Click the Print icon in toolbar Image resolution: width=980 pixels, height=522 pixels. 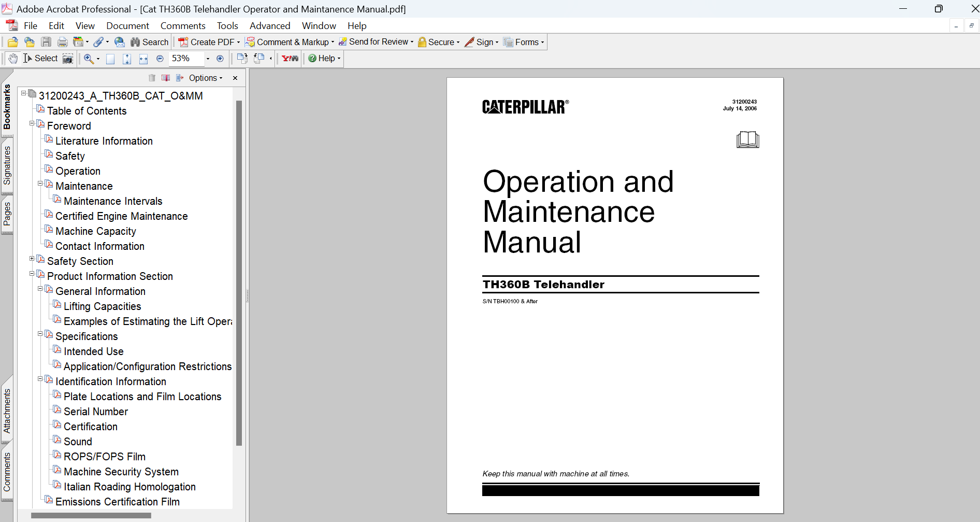point(63,42)
